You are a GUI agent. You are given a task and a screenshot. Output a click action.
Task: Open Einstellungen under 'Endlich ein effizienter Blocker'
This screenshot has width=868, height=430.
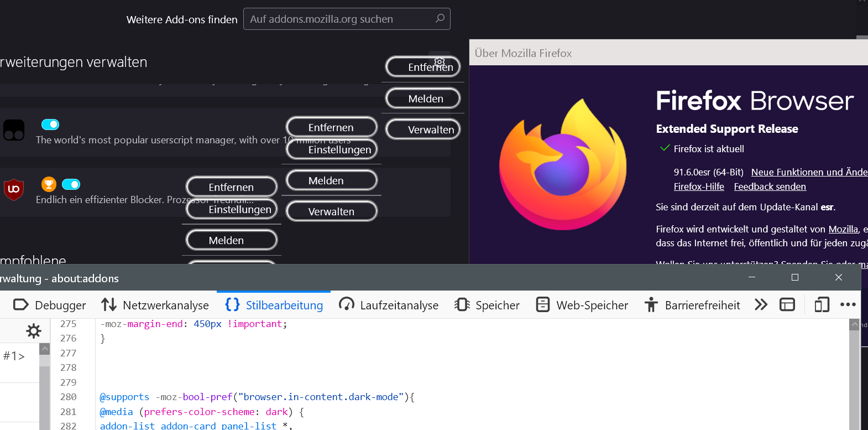point(232,209)
